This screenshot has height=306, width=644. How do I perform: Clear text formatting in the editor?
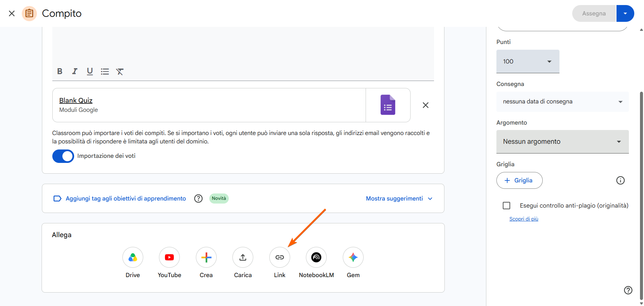120,71
